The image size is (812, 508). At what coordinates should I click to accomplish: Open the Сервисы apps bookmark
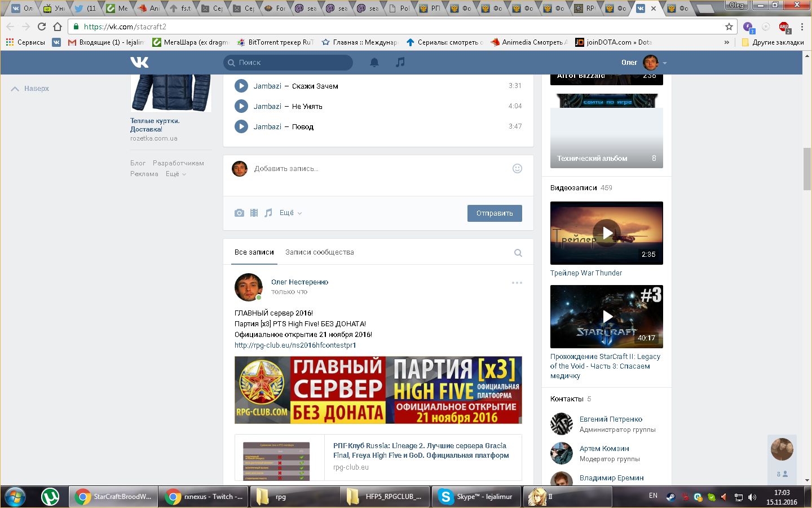pos(25,42)
